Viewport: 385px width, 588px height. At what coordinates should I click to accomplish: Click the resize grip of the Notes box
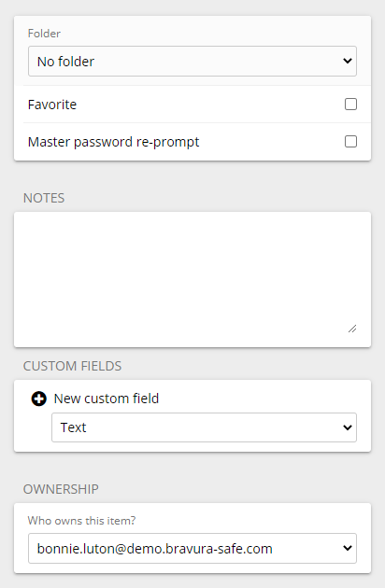352,329
